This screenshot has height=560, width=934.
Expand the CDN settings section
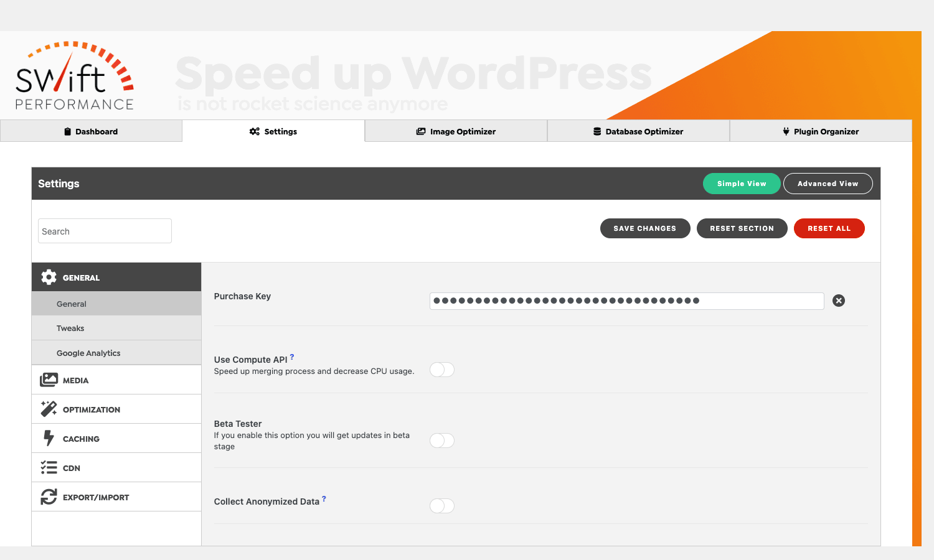click(116, 468)
